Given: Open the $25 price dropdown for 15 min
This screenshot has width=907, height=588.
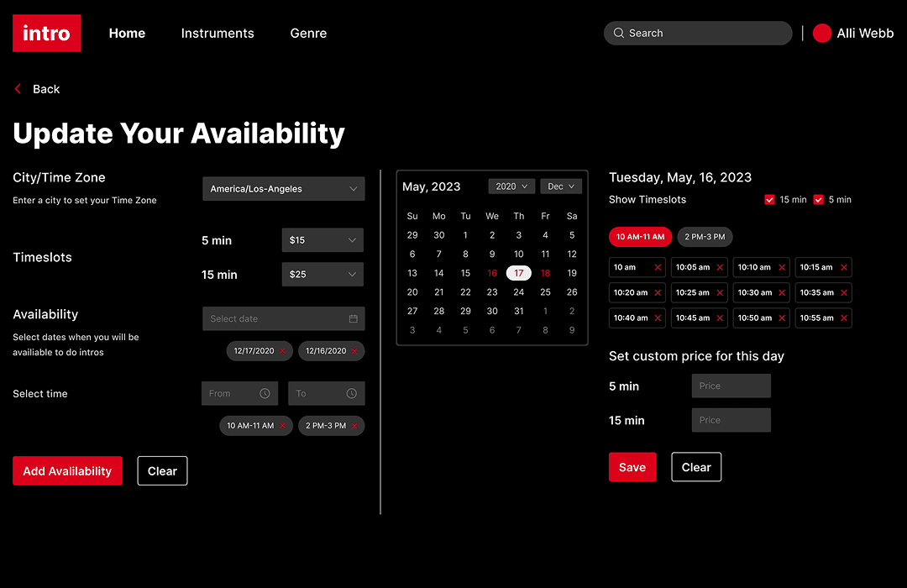Looking at the screenshot, I should pyautogui.click(x=322, y=274).
